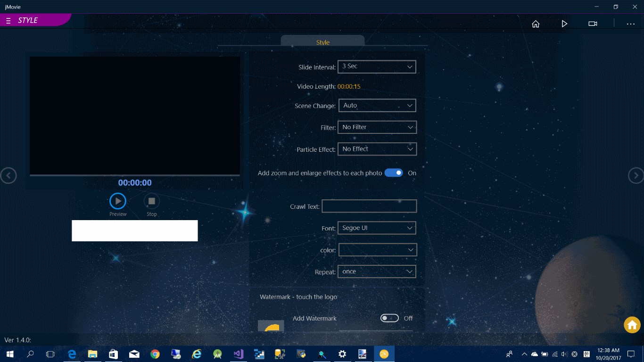Open the video camera icon in top bar
The height and width of the screenshot is (362, 644).
pyautogui.click(x=593, y=24)
